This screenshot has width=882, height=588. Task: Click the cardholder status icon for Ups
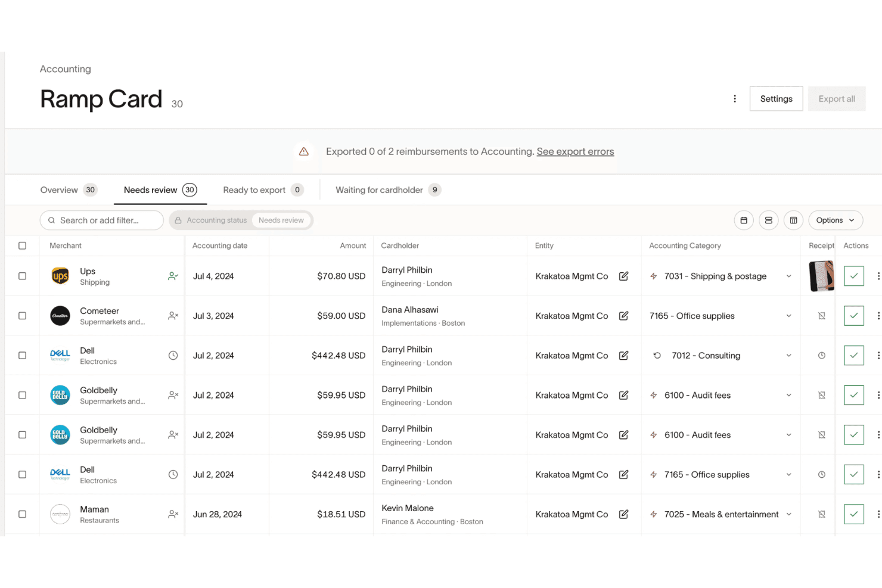[x=173, y=276]
